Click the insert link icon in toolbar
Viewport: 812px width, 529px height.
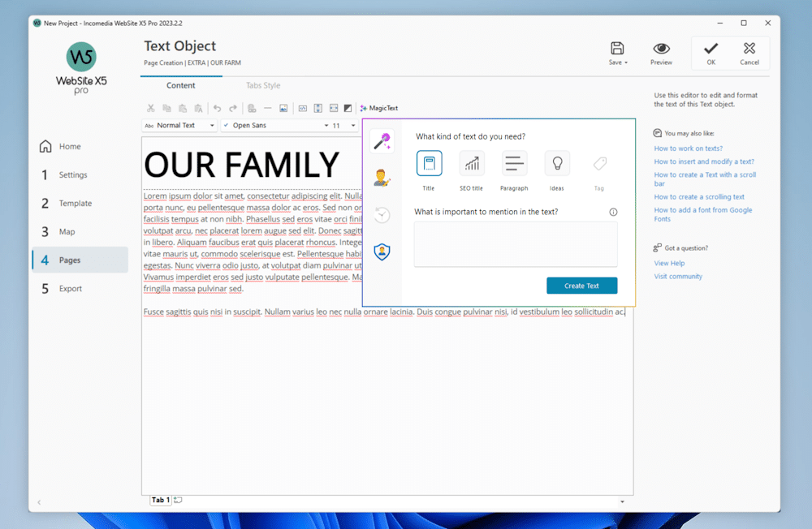coord(252,108)
